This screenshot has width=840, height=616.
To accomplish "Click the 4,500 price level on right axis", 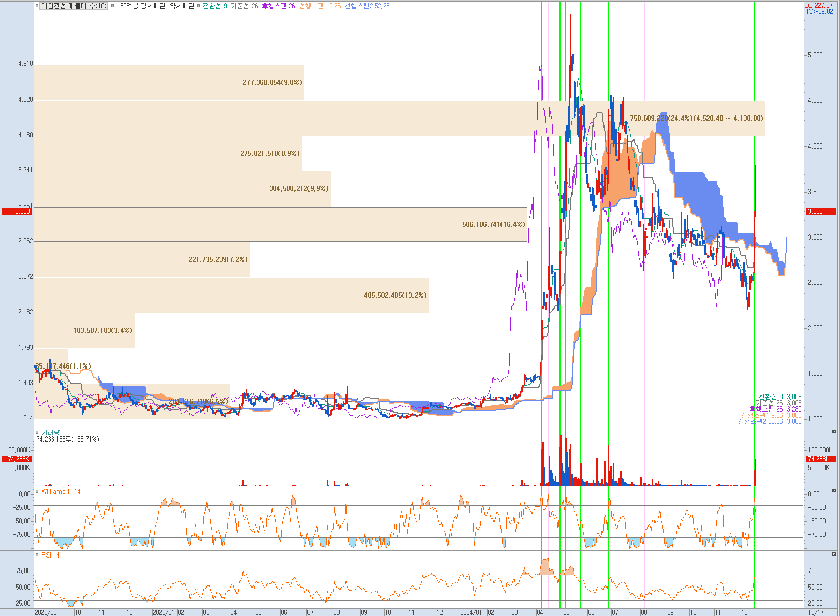I will pyautogui.click(x=815, y=100).
